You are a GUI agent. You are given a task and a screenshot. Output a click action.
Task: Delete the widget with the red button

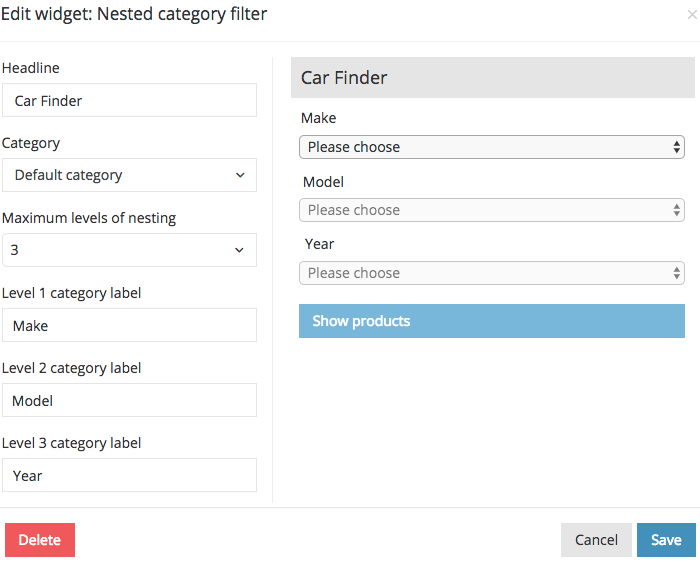click(40, 540)
